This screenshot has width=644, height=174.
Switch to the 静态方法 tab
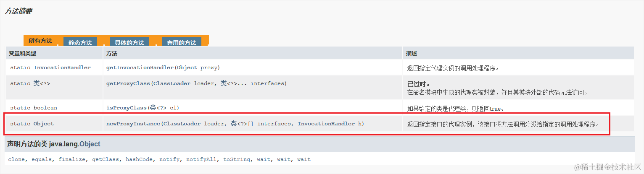80,42
